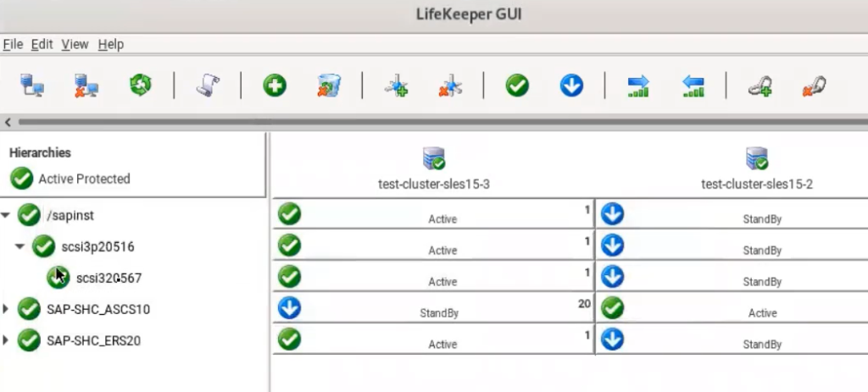Click the StandBy blue icon for /sapinst on sles15-2
This screenshot has height=392, width=868.
click(x=612, y=214)
